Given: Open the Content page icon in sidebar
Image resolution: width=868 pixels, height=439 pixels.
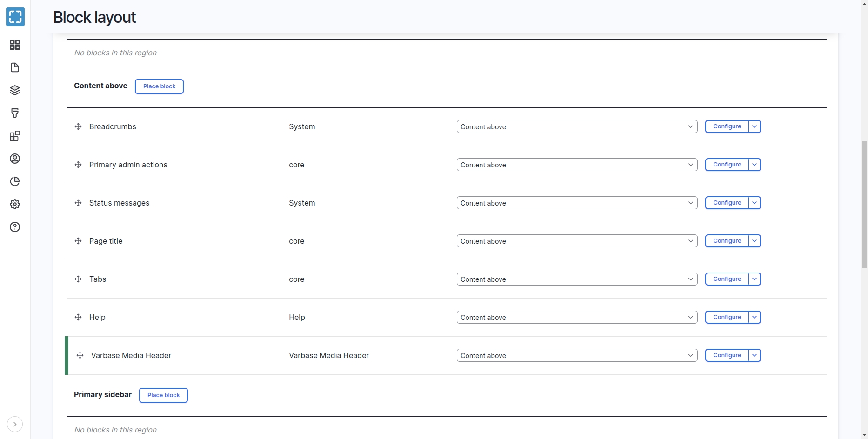Looking at the screenshot, I should (15, 67).
